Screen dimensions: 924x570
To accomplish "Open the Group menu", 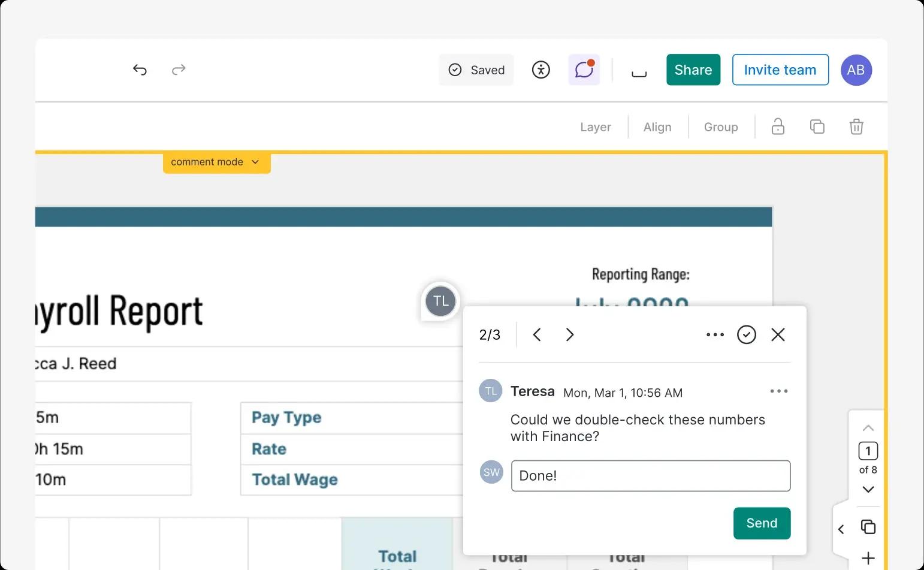I will pyautogui.click(x=721, y=127).
